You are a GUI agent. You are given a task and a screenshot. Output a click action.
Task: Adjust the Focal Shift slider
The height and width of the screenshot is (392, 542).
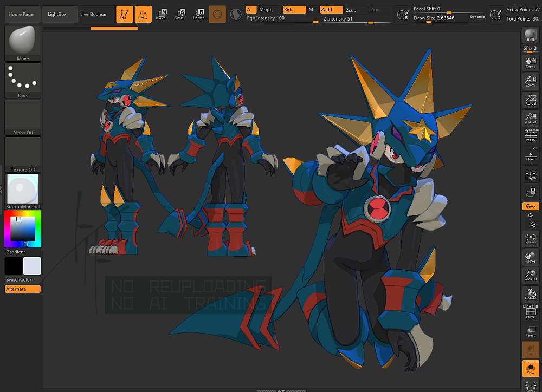click(449, 9)
